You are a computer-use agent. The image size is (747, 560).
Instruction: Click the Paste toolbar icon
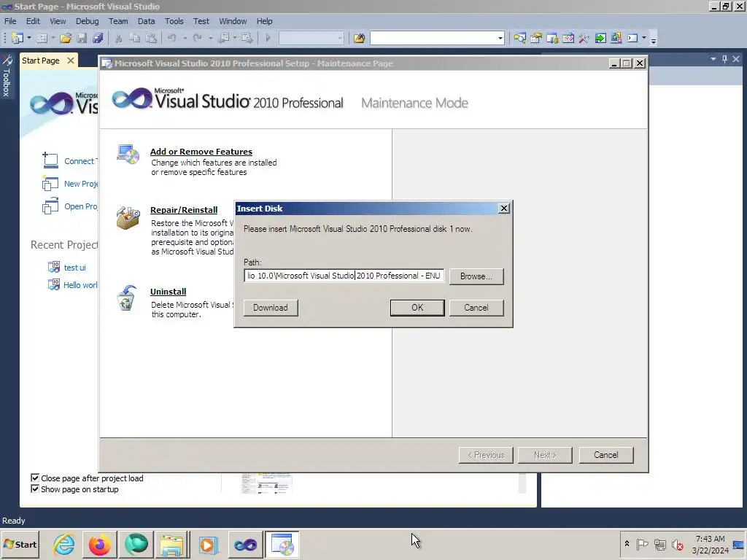tap(151, 38)
